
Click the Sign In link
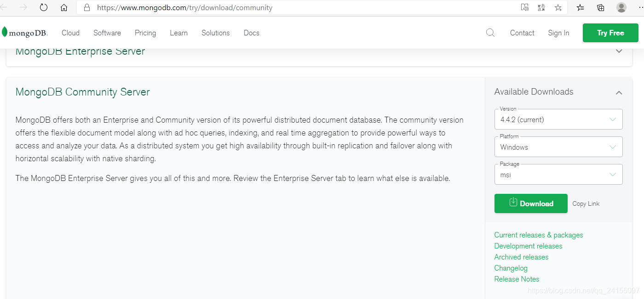tap(558, 33)
